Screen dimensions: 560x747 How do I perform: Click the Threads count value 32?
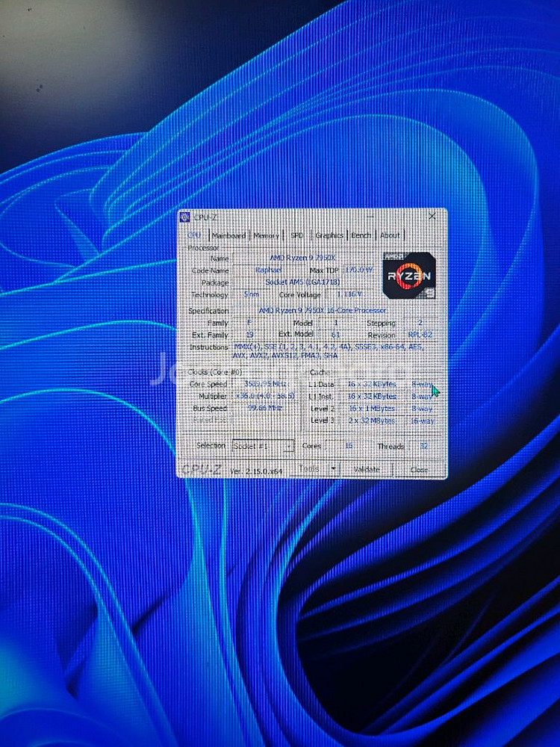tap(424, 447)
